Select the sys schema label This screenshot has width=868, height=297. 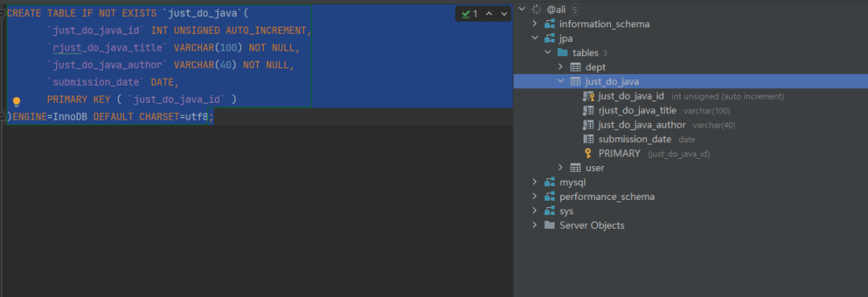[567, 211]
